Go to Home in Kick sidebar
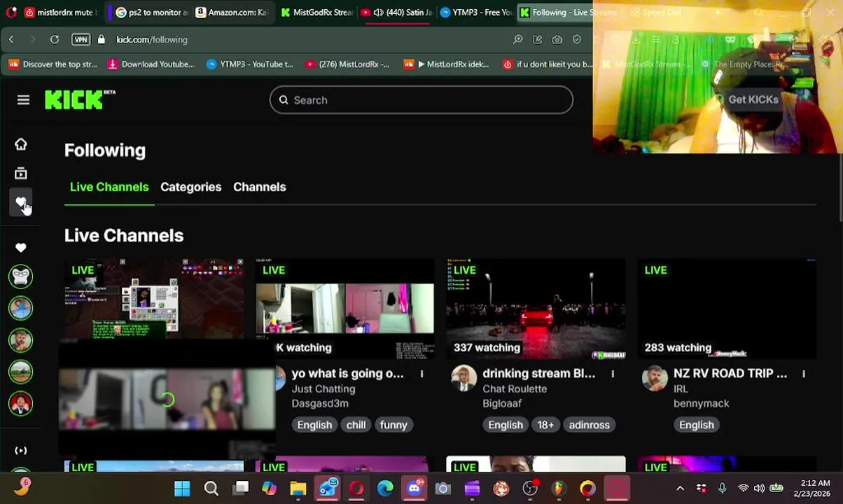Viewport: 843px width, 504px height. tap(20, 144)
